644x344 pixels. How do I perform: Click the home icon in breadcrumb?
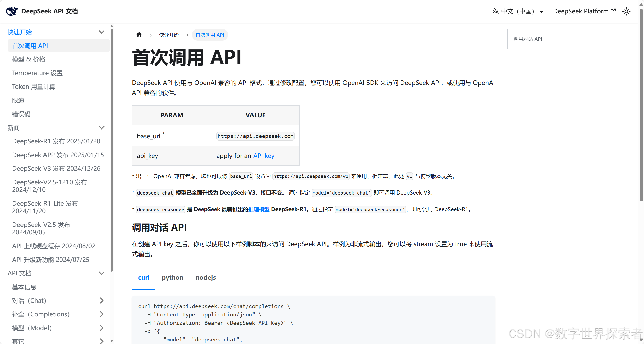point(139,35)
